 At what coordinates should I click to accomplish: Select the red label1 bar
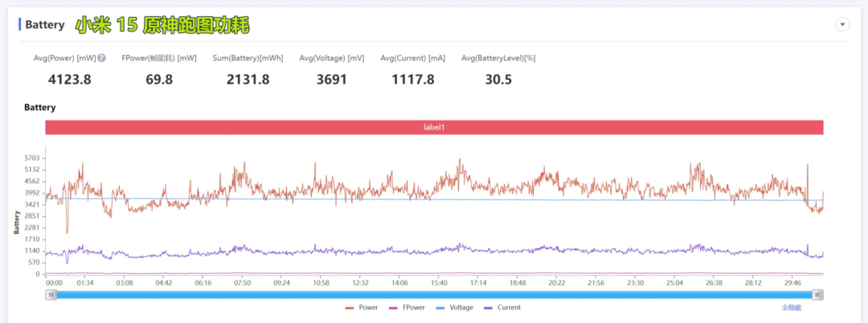click(x=434, y=127)
